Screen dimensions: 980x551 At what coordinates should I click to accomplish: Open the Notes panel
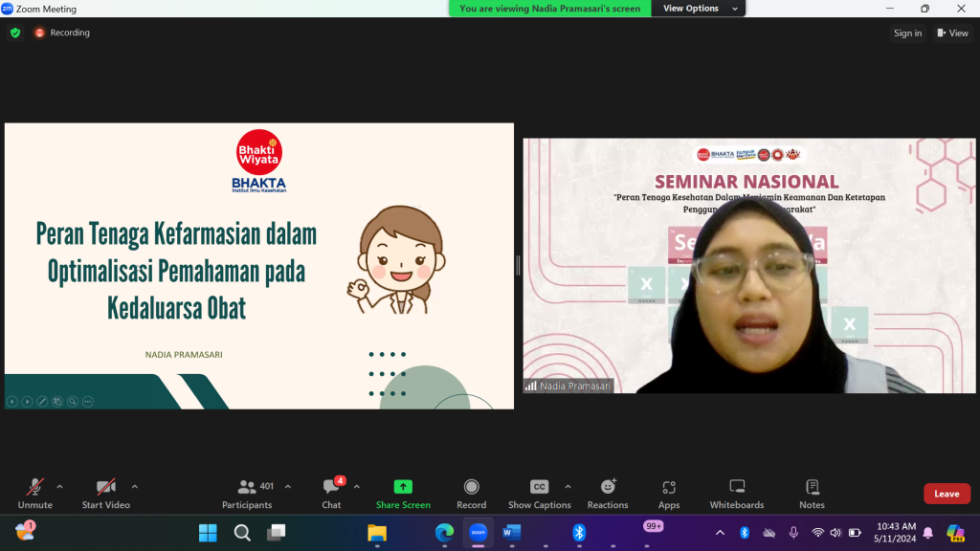pyautogui.click(x=812, y=493)
